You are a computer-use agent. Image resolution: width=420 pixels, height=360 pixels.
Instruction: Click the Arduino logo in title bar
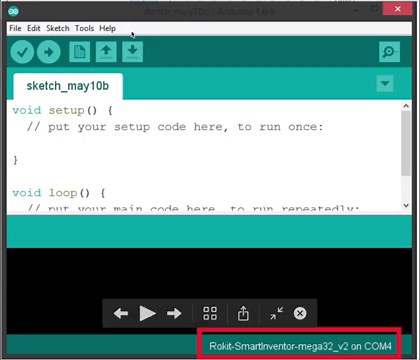13,11
